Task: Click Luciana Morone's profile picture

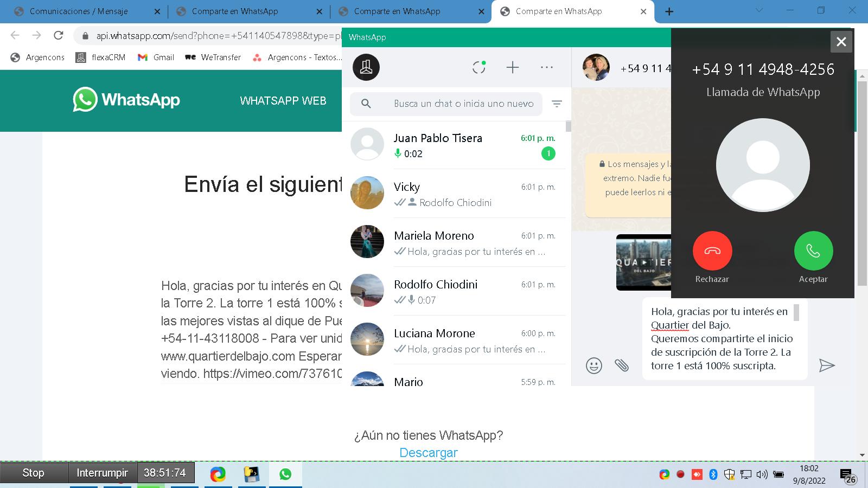Action: point(367,339)
